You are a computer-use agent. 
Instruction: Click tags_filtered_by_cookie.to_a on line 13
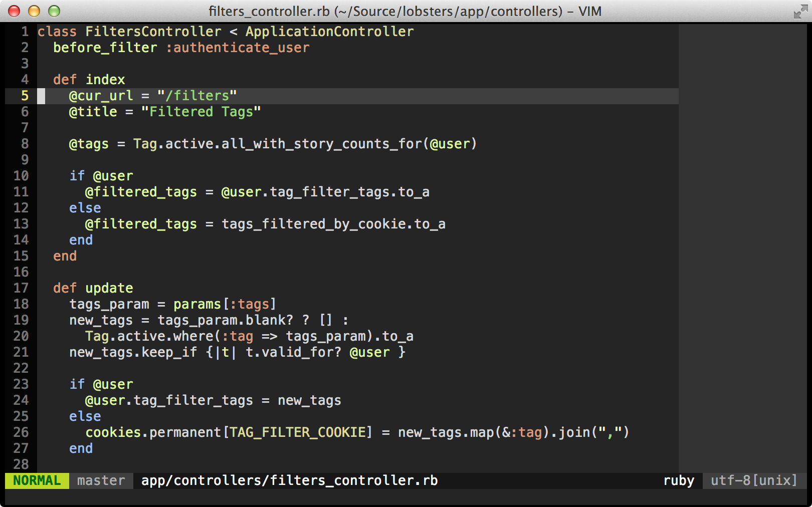tap(334, 224)
